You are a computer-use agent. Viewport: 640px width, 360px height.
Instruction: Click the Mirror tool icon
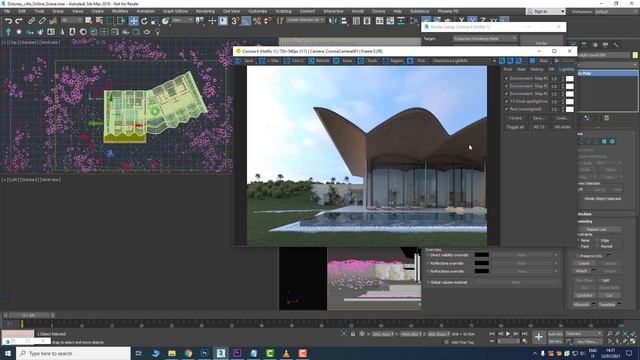[333, 20]
